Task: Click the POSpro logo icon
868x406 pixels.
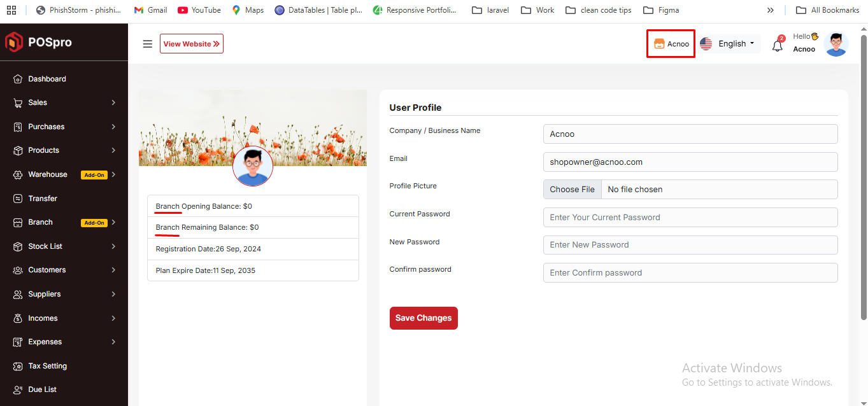Action: [x=14, y=42]
